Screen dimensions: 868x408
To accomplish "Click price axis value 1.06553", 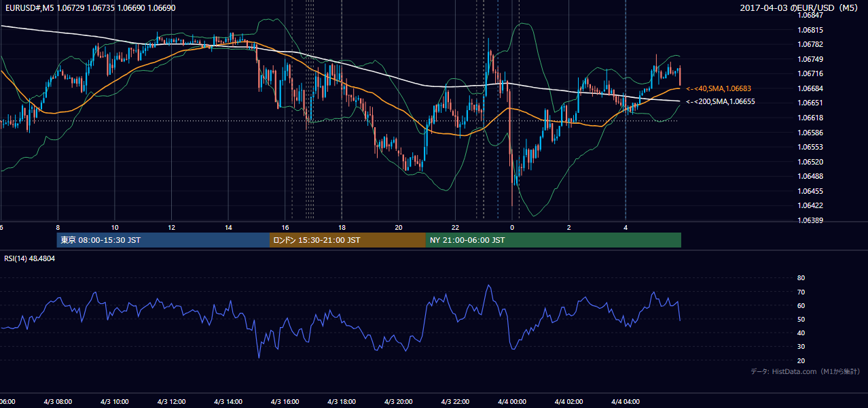I will pyautogui.click(x=810, y=147).
